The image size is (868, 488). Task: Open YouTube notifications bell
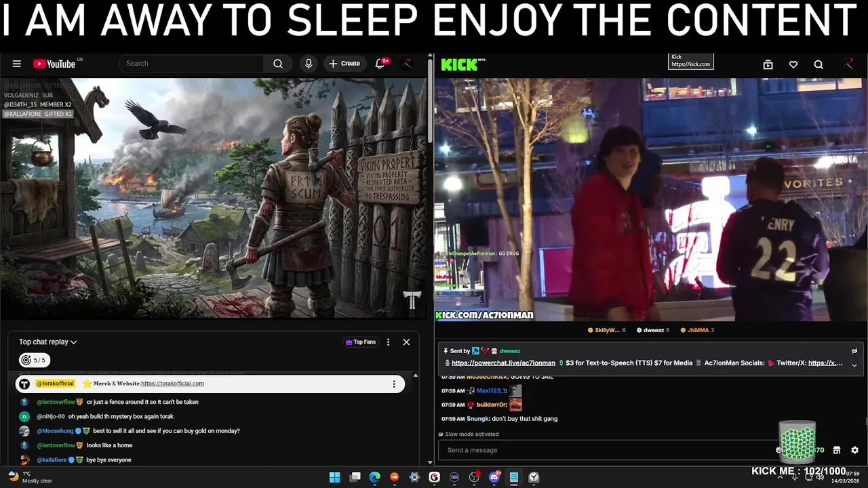pos(380,64)
